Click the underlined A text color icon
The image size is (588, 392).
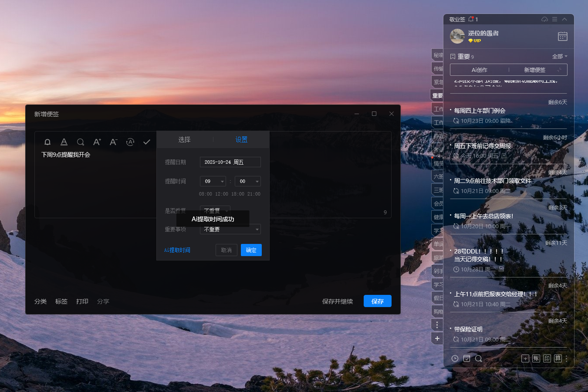tap(64, 142)
